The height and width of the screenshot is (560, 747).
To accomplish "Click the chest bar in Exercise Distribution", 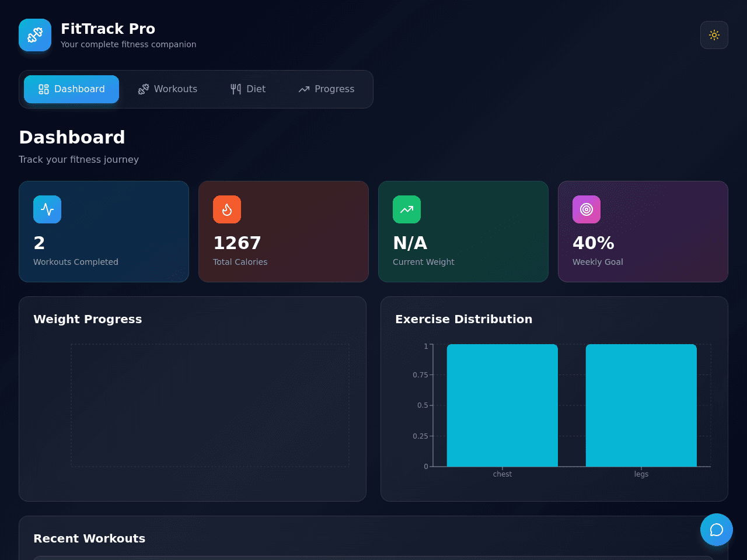I will click(502, 405).
